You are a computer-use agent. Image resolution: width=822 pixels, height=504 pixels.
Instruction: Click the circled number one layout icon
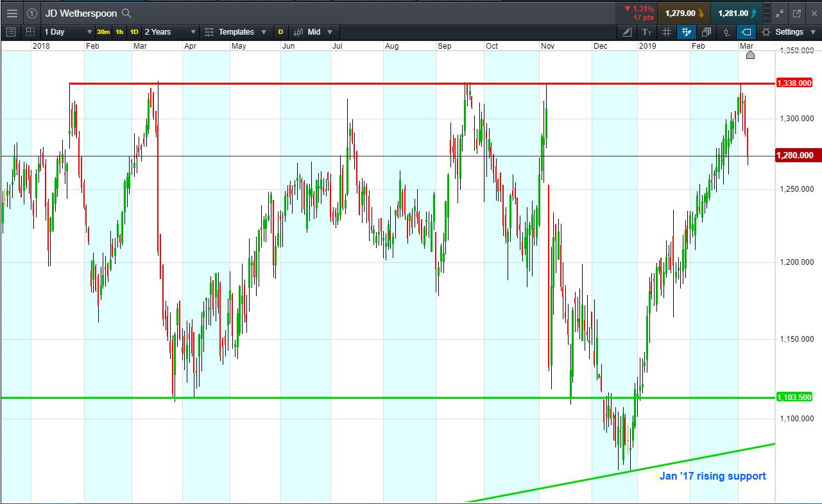tap(32, 13)
